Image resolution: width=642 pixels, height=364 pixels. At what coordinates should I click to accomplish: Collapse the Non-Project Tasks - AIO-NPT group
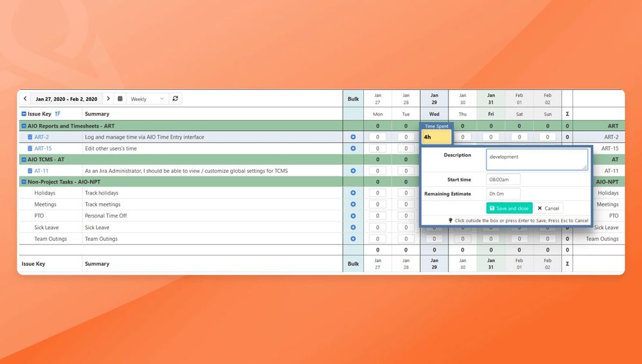(x=24, y=182)
